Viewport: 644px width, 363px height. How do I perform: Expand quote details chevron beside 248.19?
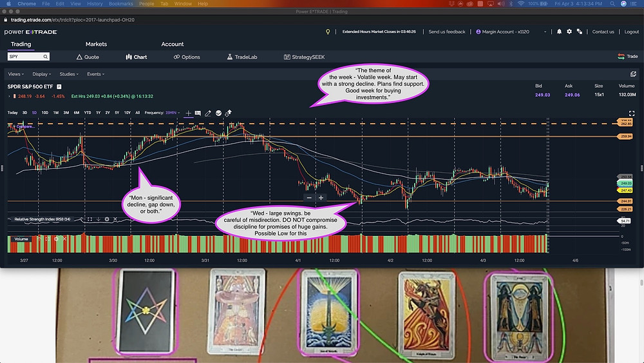[x=9, y=96]
